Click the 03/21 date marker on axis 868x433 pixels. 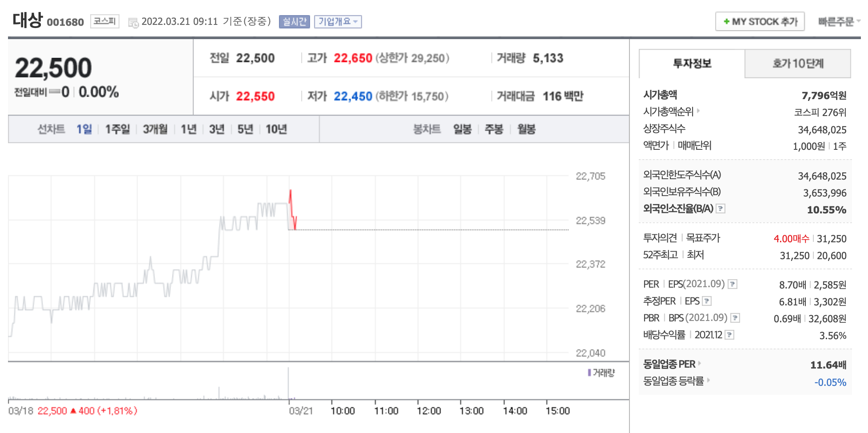point(301,411)
